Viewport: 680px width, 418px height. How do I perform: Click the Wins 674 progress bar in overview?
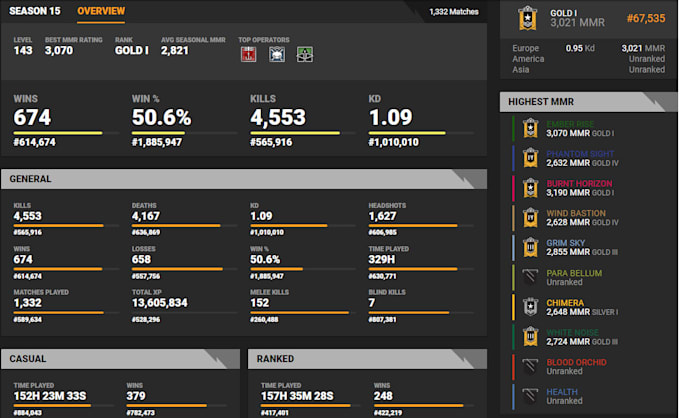(66, 133)
